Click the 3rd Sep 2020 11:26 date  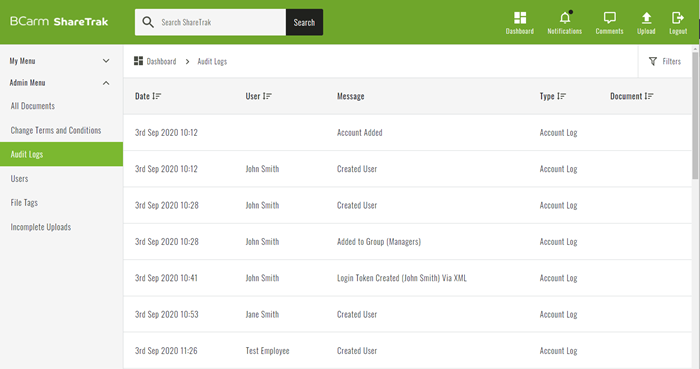(166, 351)
